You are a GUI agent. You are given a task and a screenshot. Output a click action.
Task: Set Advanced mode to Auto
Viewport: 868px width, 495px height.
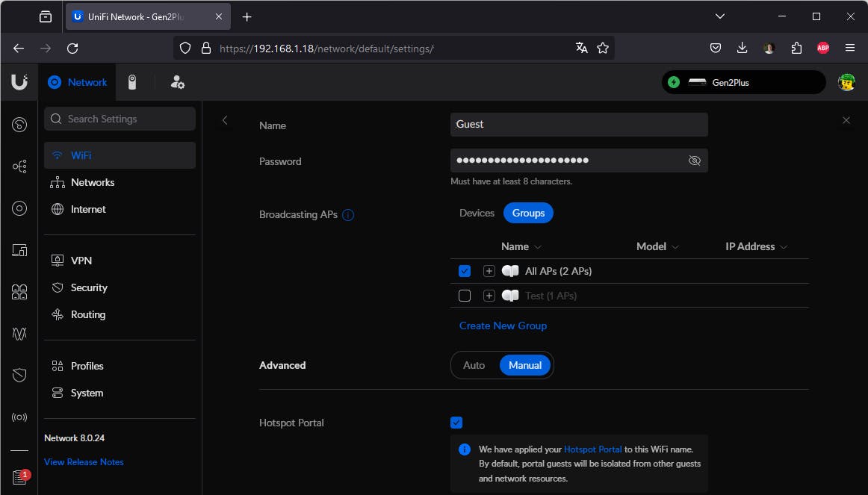(474, 365)
